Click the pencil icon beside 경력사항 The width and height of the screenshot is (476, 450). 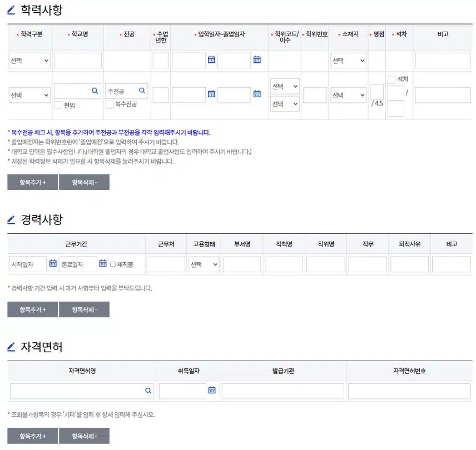coord(11,220)
